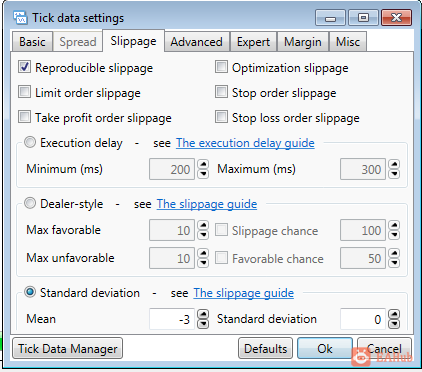Increase Standard deviation value with up arrow
The width and height of the screenshot is (422, 372).
pos(394,314)
